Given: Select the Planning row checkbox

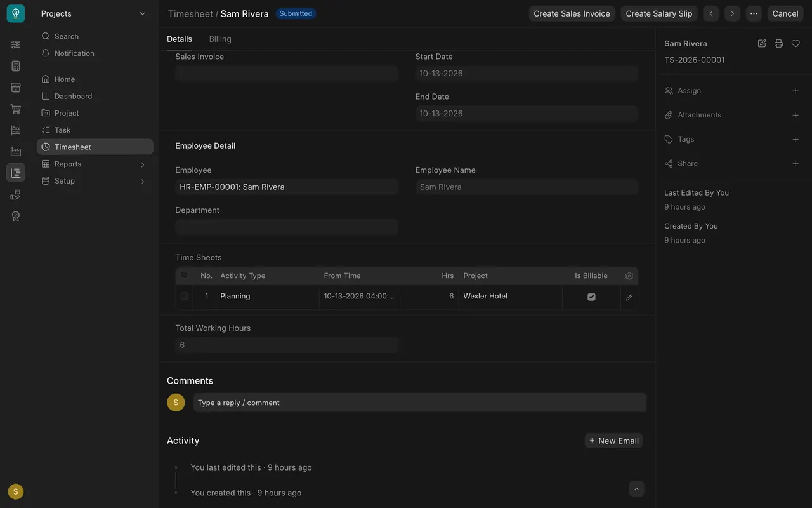Looking at the screenshot, I should [x=184, y=297].
